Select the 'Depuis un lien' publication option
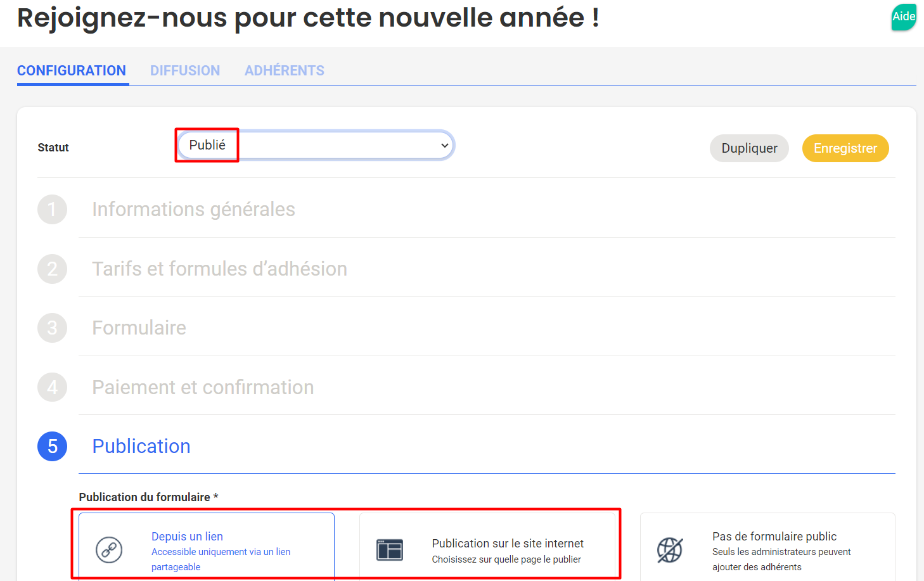924x581 pixels. [207, 548]
